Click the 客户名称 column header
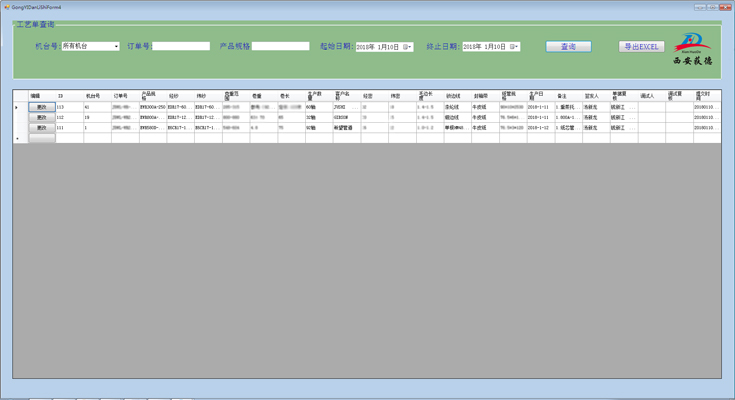Image resolution: width=735 pixels, height=400 pixels. point(346,96)
